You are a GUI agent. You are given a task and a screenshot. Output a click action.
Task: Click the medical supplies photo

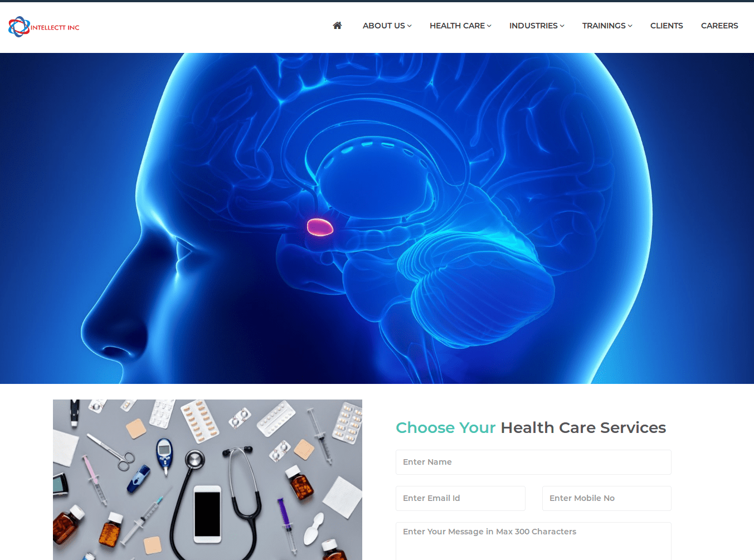pos(207,480)
